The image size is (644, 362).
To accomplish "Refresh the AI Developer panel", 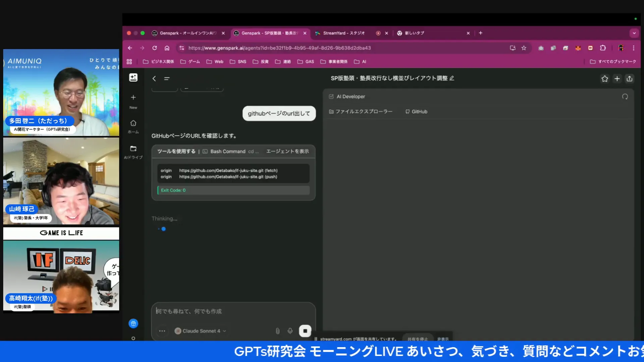I will (625, 97).
